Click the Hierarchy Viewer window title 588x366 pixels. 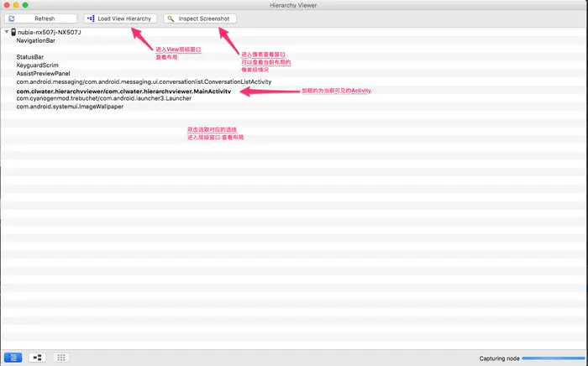(x=293, y=5)
